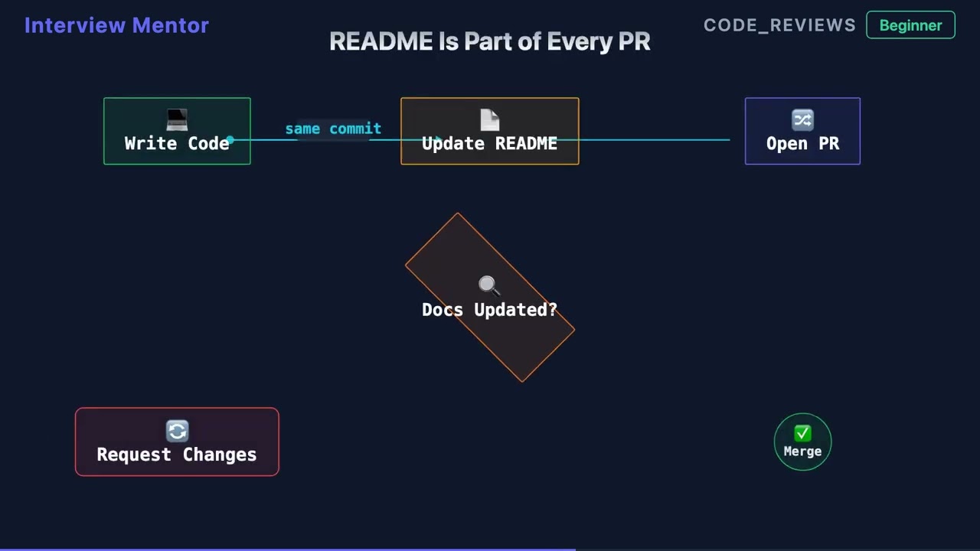Click the CODE_REVIEWS category label

point(779,25)
